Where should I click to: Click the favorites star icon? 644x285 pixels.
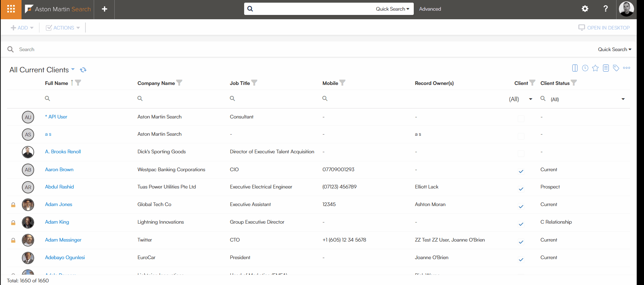[x=595, y=68]
